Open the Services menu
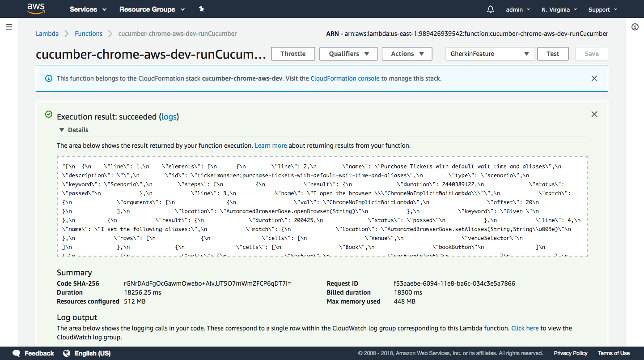 pyautogui.click(x=88, y=9)
